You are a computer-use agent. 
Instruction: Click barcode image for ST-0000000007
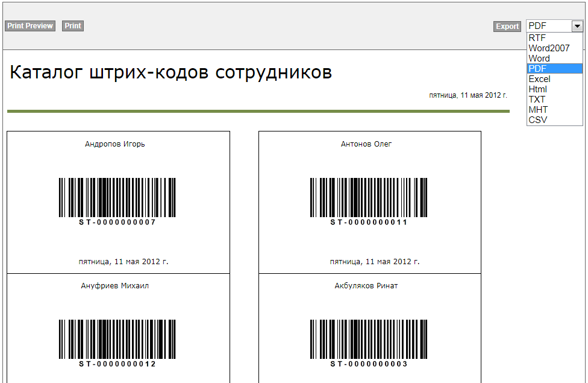(117, 197)
